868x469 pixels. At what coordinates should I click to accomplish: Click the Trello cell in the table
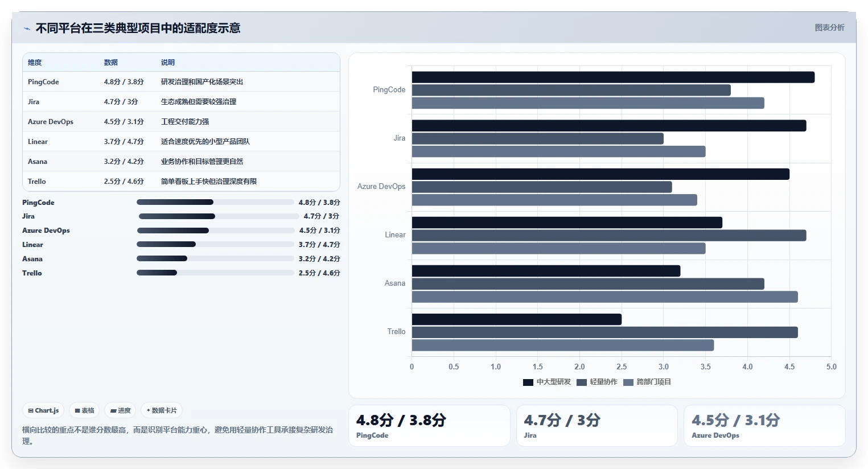click(x=37, y=182)
